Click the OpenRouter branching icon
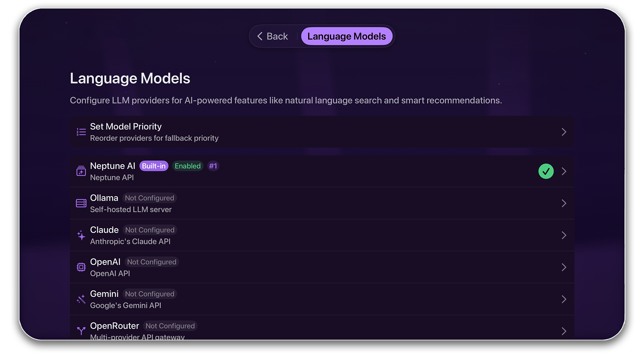Viewport: 644px width, 362px height. click(x=81, y=331)
